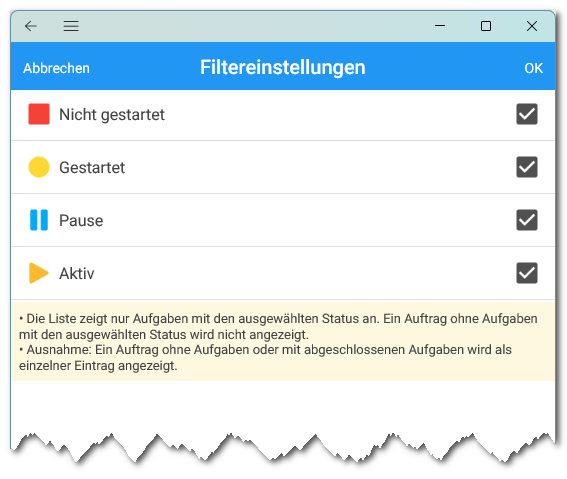
Task: Uncheck the Nicht gestartet checkbox
Action: [x=526, y=114]
